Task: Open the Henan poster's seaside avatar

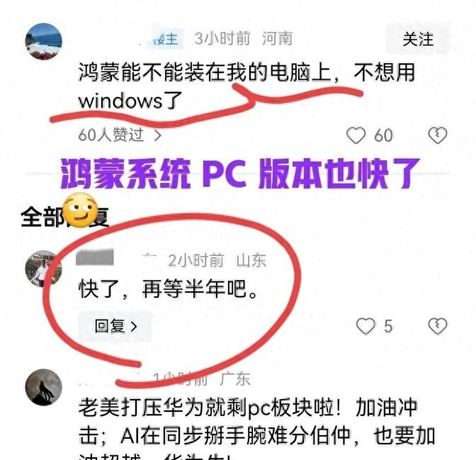Action: coord(44,42)
